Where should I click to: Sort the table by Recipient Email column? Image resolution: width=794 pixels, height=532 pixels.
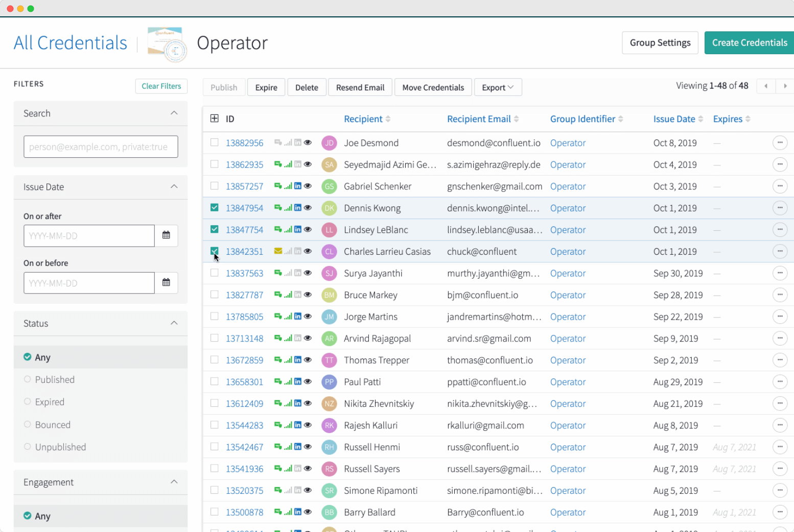[483, 119]
